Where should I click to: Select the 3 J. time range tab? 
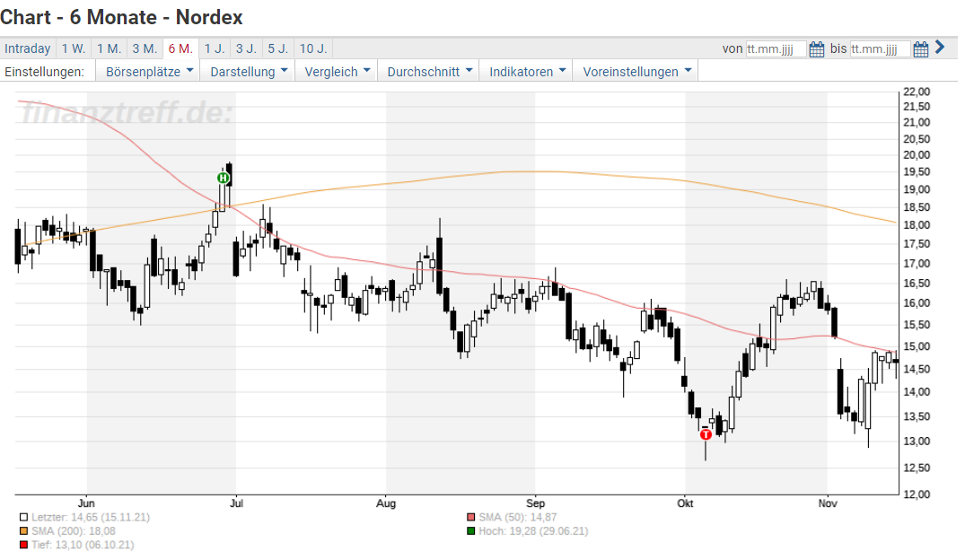point(246,48)
